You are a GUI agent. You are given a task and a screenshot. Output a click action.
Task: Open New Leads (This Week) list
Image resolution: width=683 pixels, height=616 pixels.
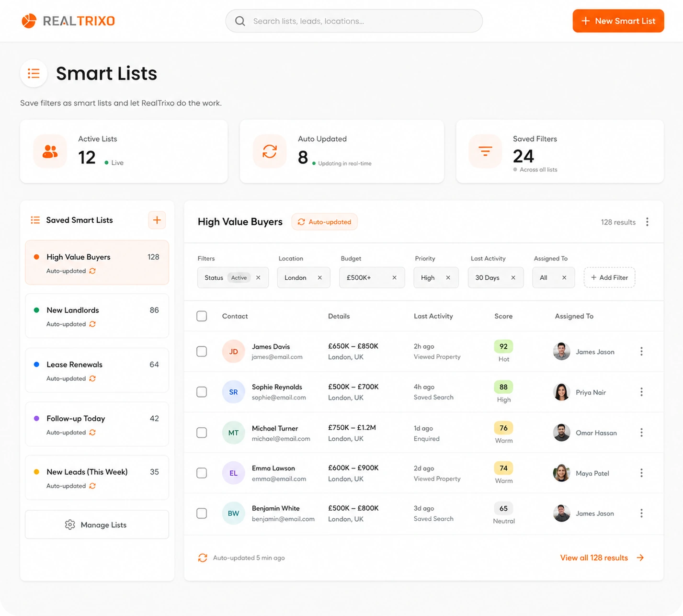(97, 478)
